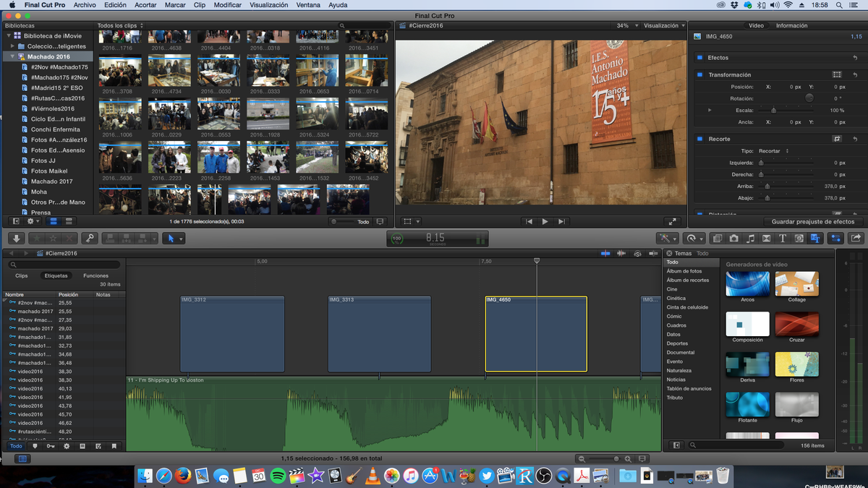The width and height of the screenshot is (868, 488).
Task: Adjust the Escala slider
Action: (x=773, y=110)
